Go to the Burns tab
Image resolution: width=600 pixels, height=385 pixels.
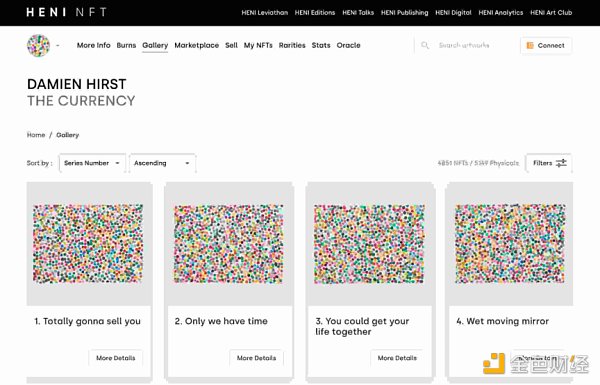(x=126, y=45)
